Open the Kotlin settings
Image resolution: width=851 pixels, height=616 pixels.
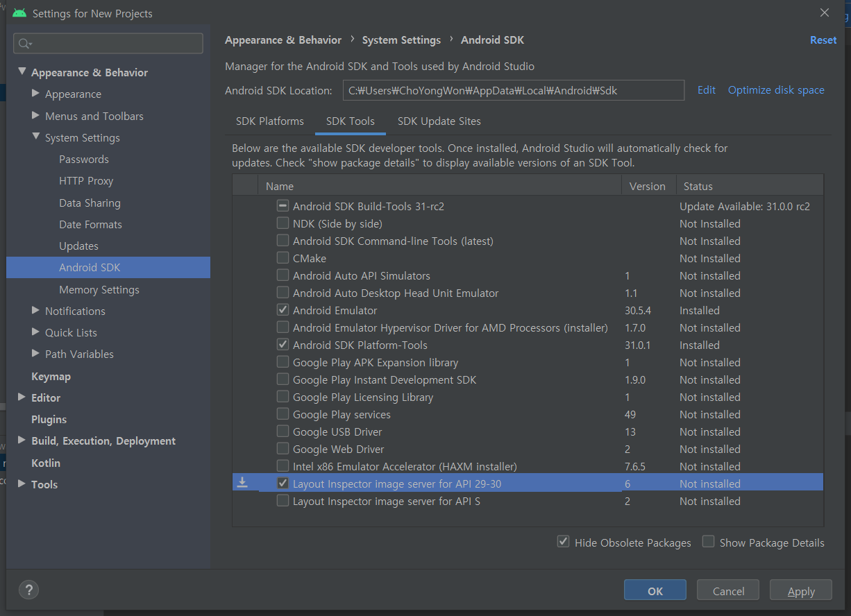pyautogui.click(x=46, y=463)
